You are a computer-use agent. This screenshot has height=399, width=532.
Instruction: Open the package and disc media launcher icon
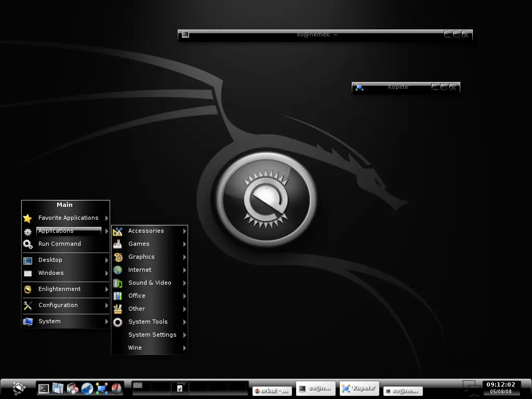click(x=72, y=389)
